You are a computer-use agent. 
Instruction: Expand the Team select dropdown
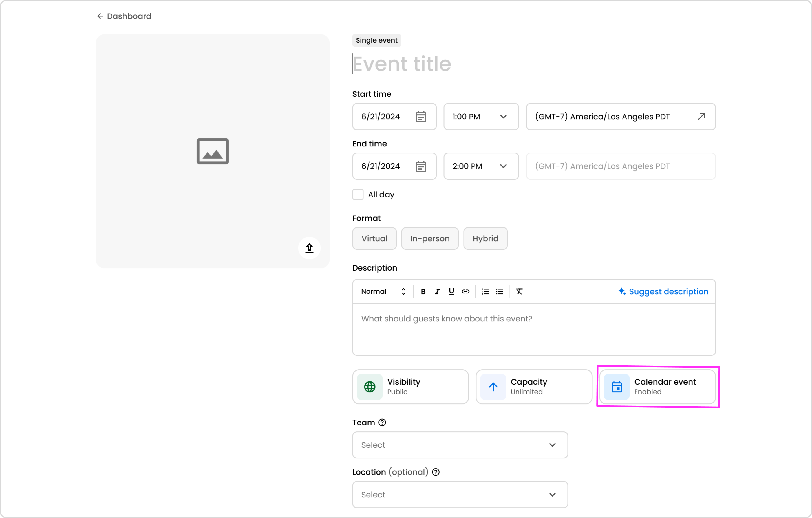(x=460, y=445)
